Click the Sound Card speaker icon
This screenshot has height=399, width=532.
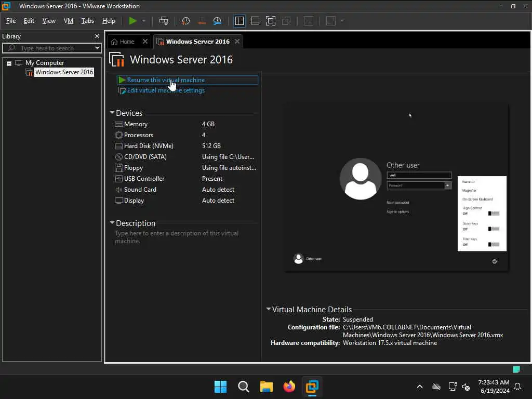click(x=119, y=190)
